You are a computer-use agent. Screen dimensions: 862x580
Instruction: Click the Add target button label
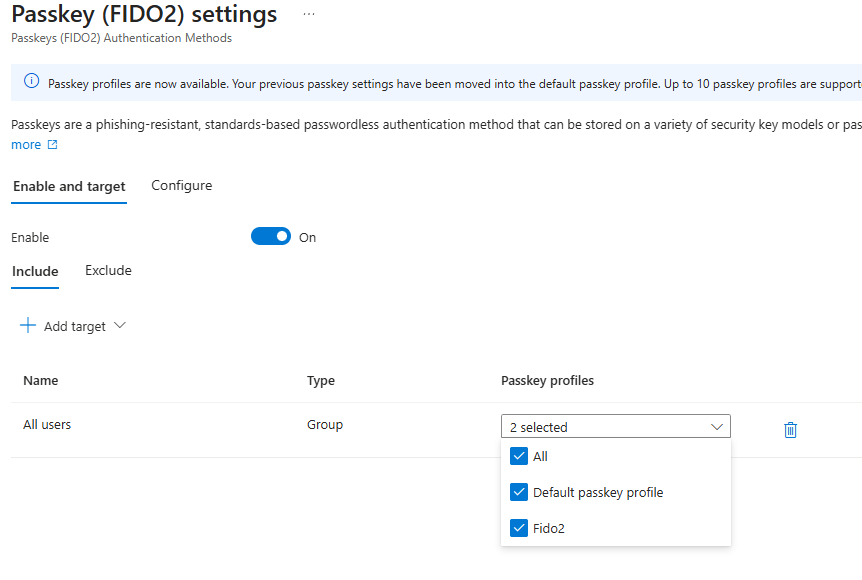pyautogui.click(x=75, y=327)
